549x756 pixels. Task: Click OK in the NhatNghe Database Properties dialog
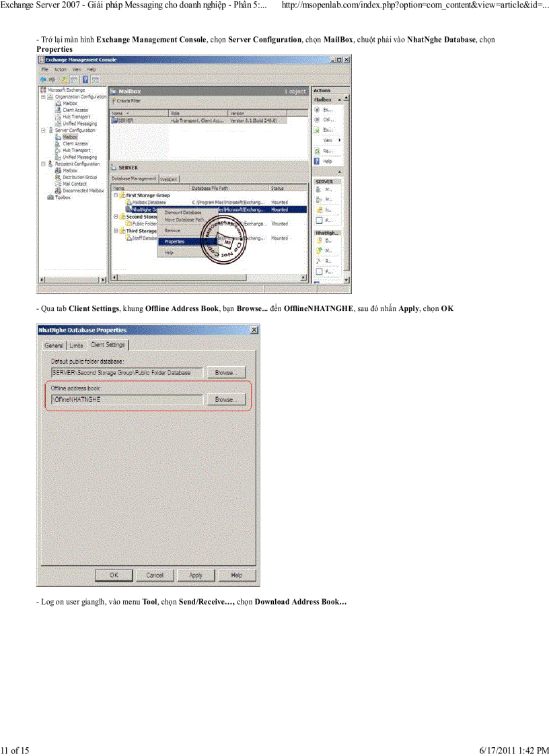(x=113, y=575)
